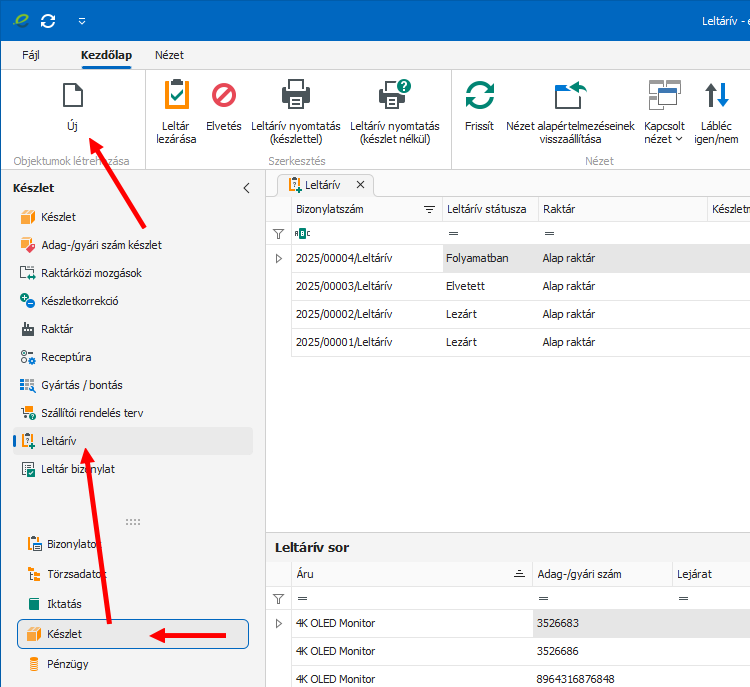Collapse the Készlet navigation panel

click(247, 188)
